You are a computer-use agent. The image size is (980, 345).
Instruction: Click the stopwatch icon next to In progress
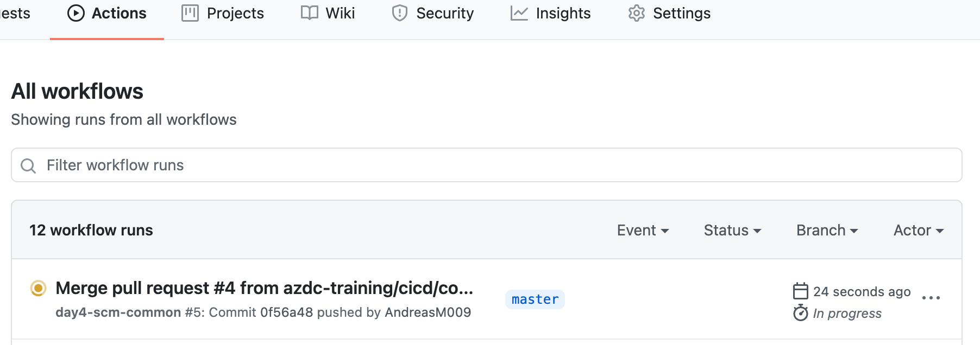[799, 313]
